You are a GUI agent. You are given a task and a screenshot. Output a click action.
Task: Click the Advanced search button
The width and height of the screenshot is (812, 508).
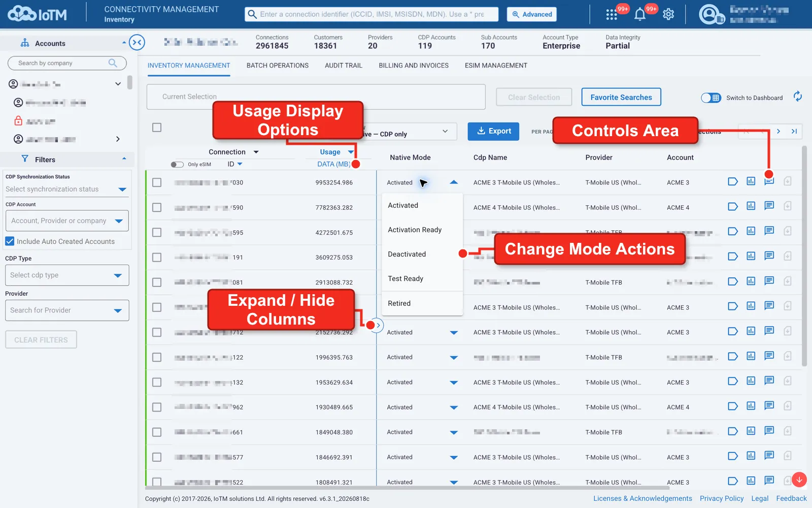pos(531,14)
